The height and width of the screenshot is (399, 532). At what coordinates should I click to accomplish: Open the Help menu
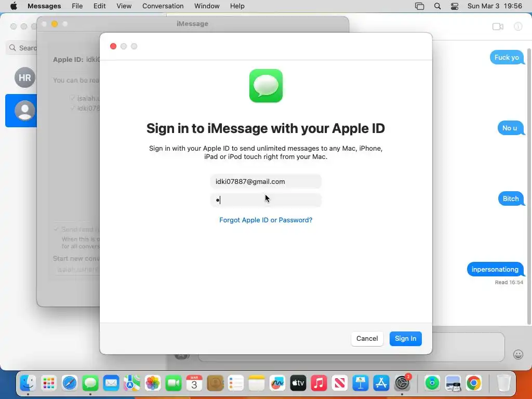pos(237,6)
